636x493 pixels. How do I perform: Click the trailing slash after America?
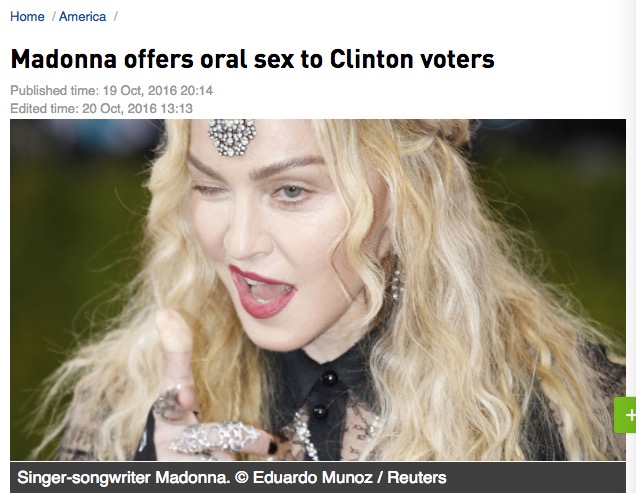[116, 17]
